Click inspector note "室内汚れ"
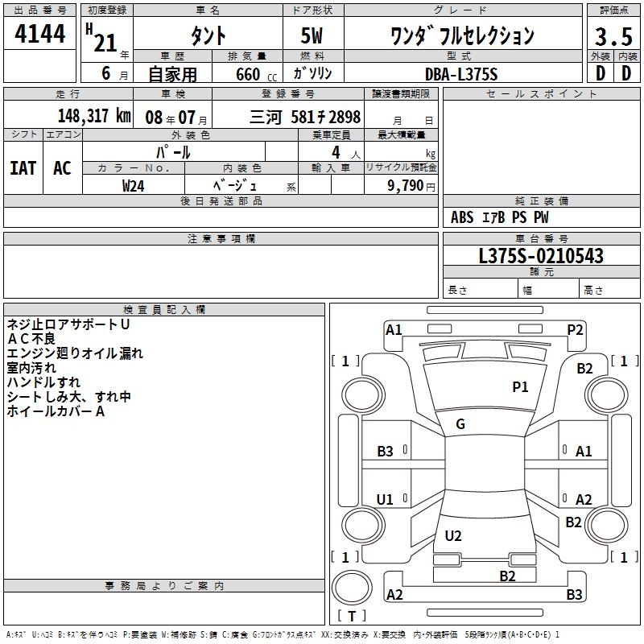The height and width of the screenshot is (644, 644). point(31,368)
